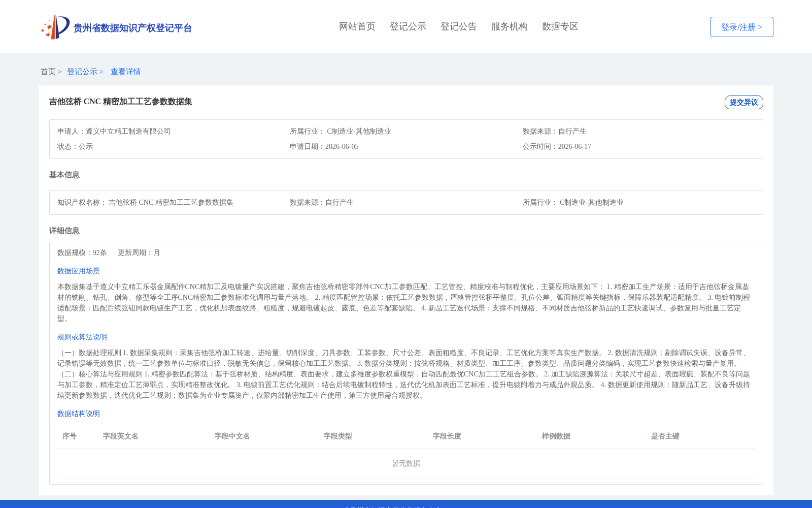Image resolution: width=812 pixels, height=508 pixels.
Task: Click 数据应用场景 heading
Action: coord(79,271)
